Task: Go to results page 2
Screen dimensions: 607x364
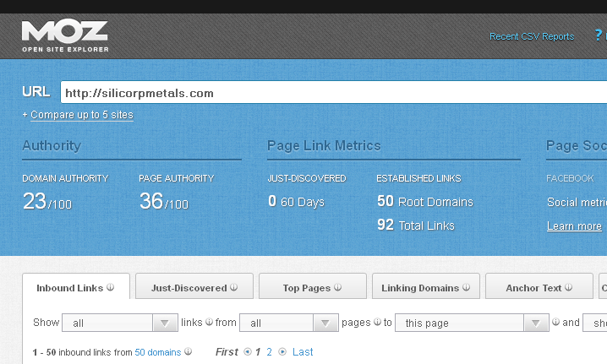Action: (269, 352)
